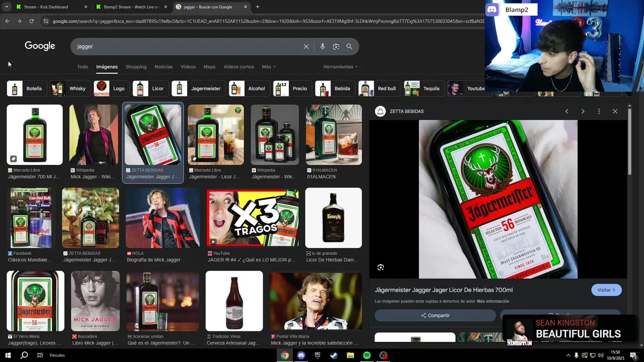Image resolution: width=644 pixels, height=362 pixels.
Task: Open the X3 TRAGOS YouTube thumbnail
Action: [253, 218]
